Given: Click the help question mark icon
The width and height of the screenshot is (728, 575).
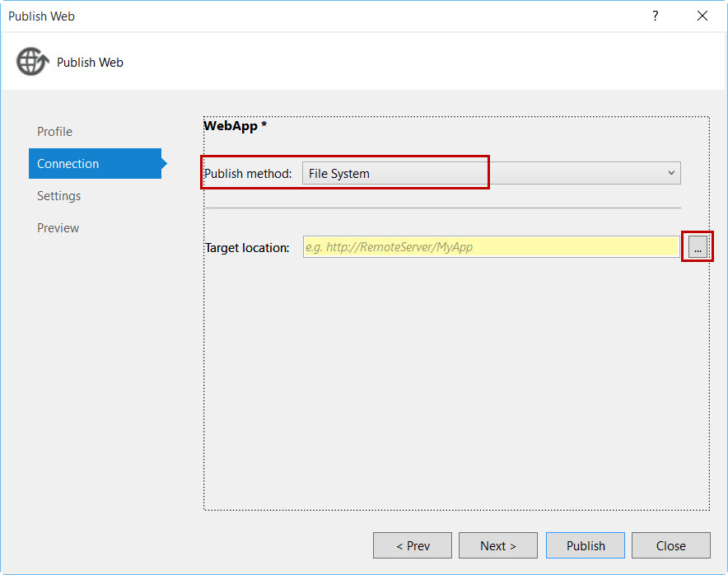Looking at the screenshot, I should (655, 16).
